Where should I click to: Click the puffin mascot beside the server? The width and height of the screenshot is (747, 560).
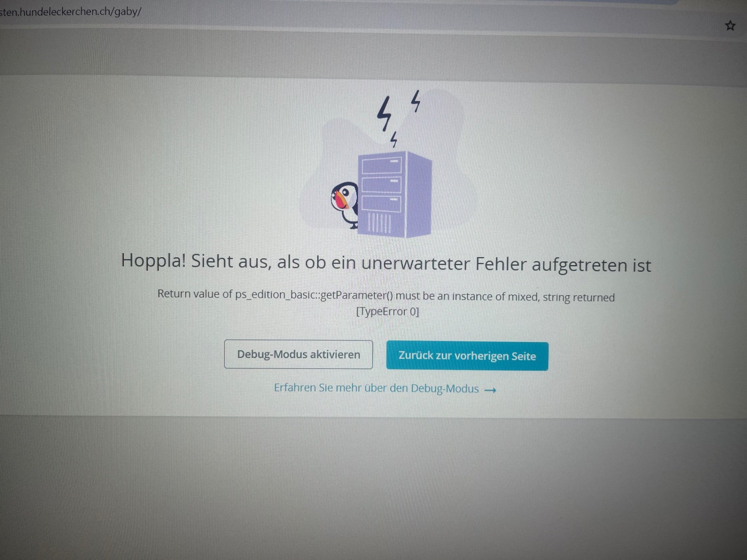pos(345,205)
